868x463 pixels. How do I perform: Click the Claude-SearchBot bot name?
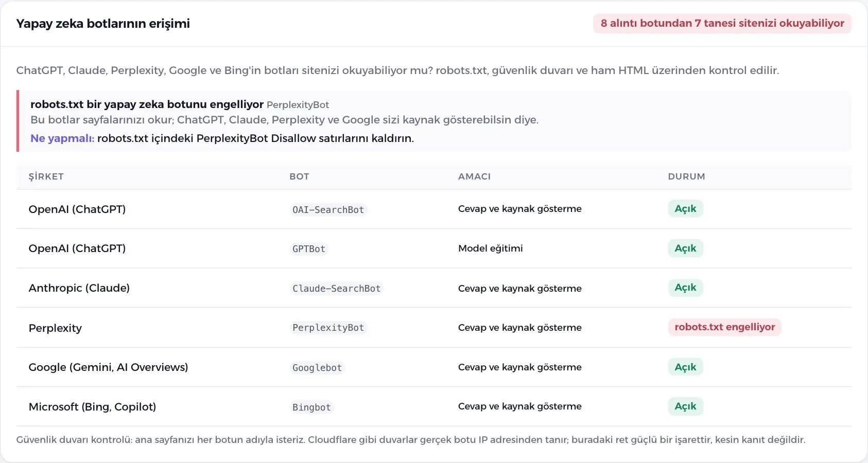[337, 289]
